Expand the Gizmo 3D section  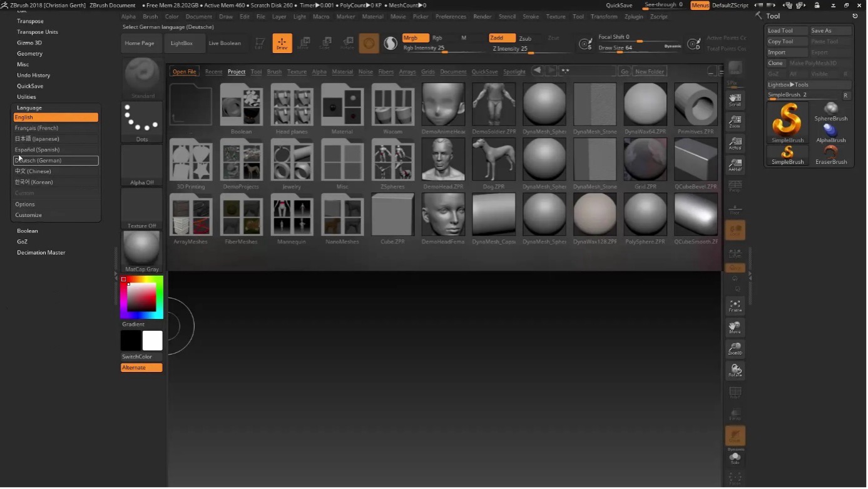[29, 43]
